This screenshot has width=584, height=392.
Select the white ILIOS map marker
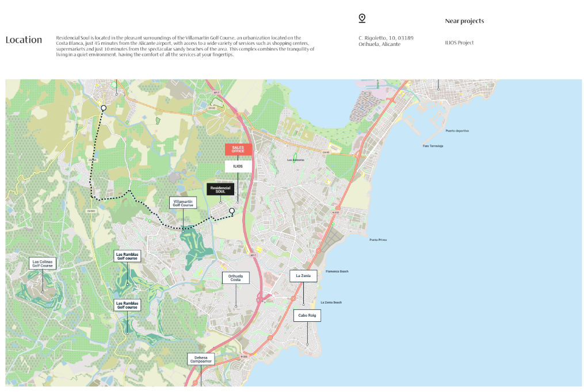click(x=238, y=166)
